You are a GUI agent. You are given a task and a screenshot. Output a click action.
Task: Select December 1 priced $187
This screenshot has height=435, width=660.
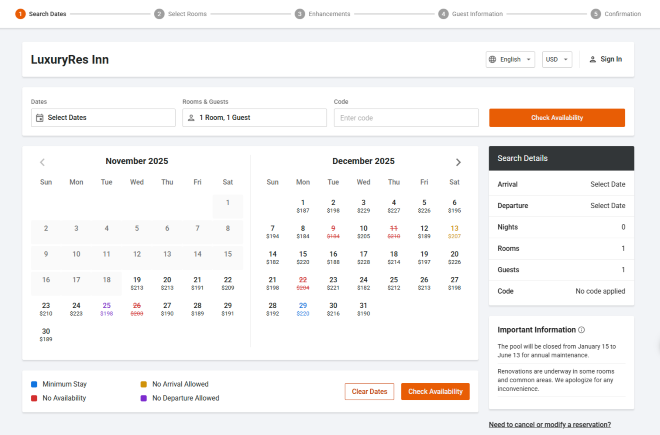(303, 206)
